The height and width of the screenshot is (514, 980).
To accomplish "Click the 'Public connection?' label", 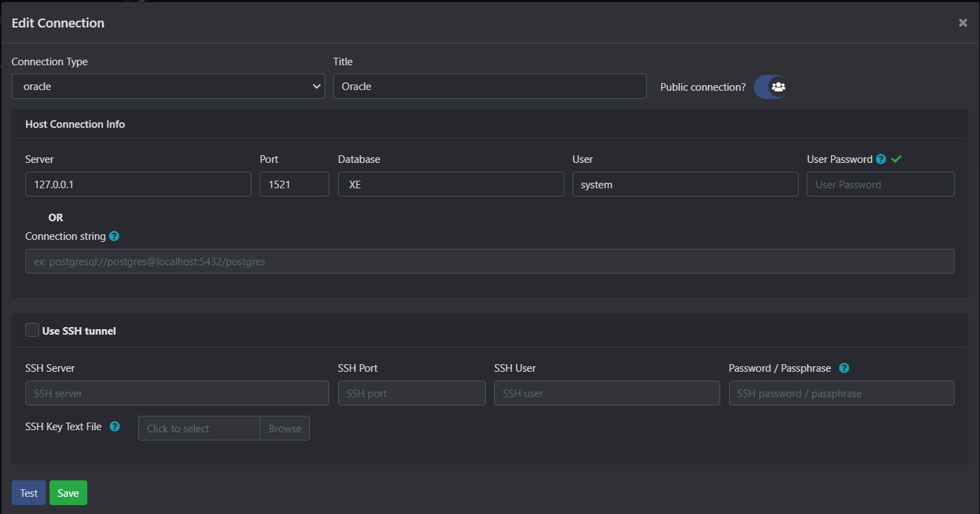I will [703, 87].
